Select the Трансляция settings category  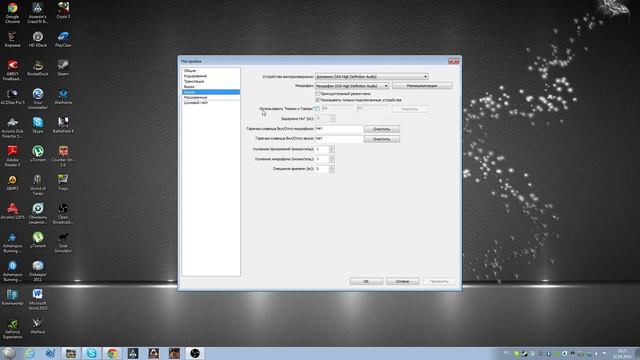[211, 81]
